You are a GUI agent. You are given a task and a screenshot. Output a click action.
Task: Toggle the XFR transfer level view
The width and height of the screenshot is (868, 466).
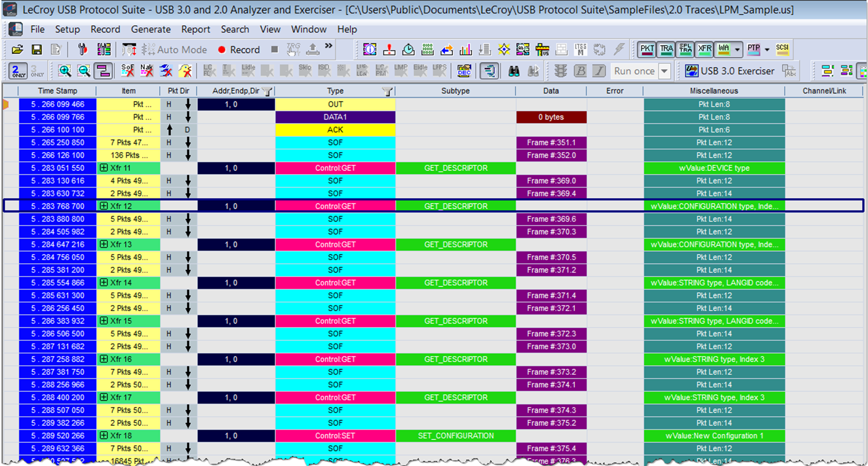click(x=704, y=49)
